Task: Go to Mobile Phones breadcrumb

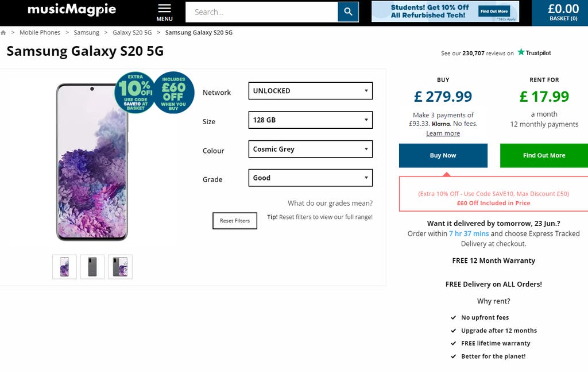Action: (x=40, y=33)
